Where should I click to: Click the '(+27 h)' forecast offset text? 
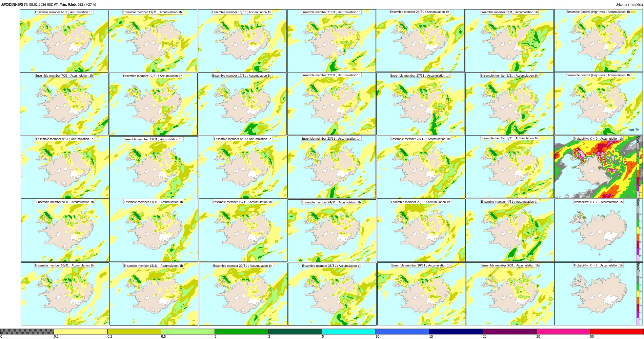90,5
